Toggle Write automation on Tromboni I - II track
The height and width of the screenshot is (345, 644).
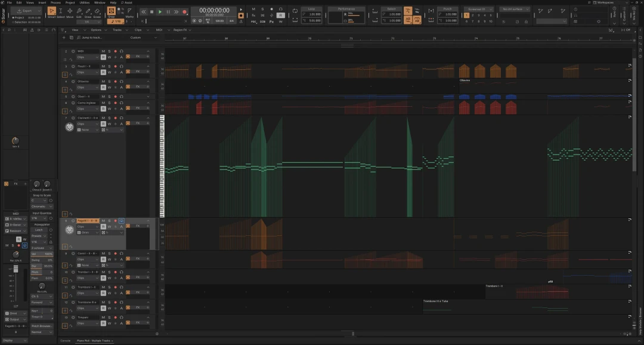pyautogui.click(x=109, y=293)
